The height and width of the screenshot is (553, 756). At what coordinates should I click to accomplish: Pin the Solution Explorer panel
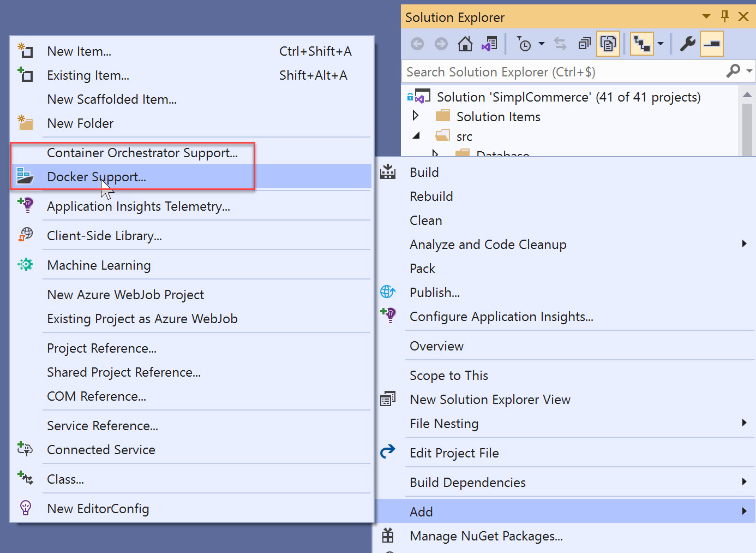pyautogui.click(x=725, y=16)
